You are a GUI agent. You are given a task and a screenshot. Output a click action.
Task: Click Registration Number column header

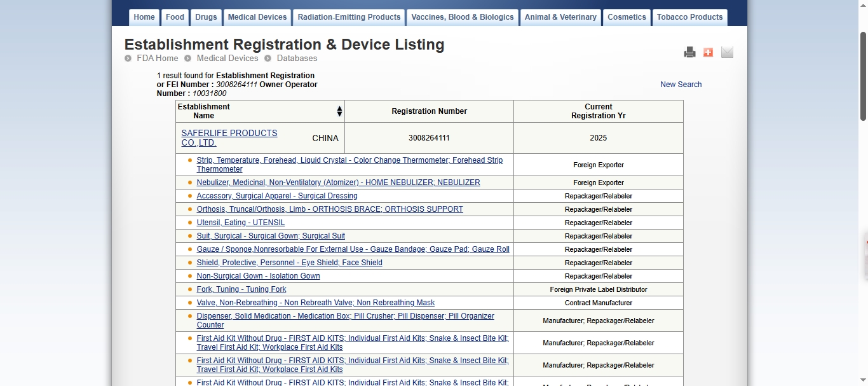[429, 111]
